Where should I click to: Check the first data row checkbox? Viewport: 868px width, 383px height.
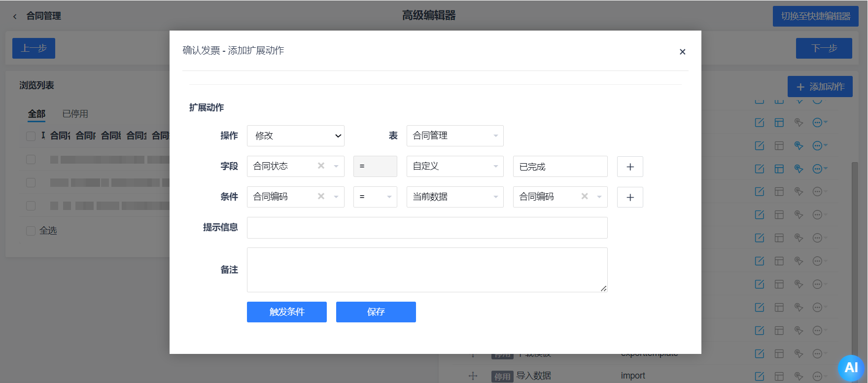coord(31,159)
